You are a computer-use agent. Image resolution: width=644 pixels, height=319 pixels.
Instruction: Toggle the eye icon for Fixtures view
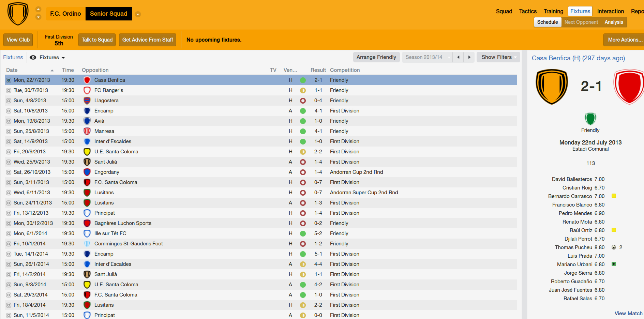tap(33, 58)
